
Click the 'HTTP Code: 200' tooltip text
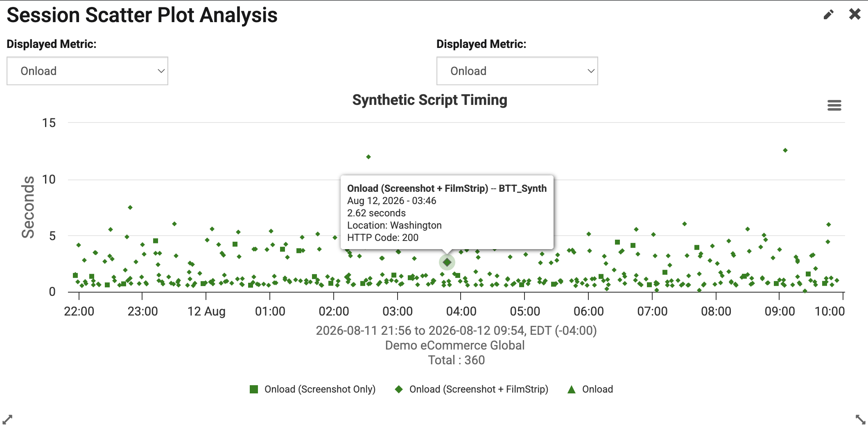click(383, 238)
